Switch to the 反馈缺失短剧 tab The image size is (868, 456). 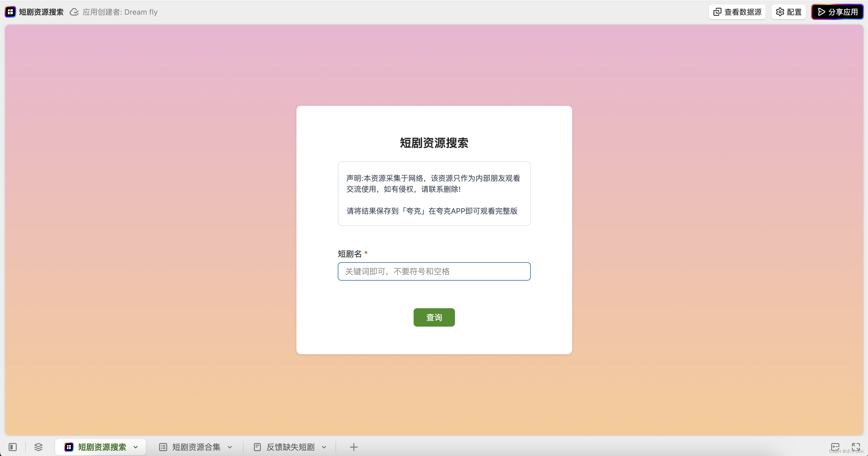click(290, 447)
